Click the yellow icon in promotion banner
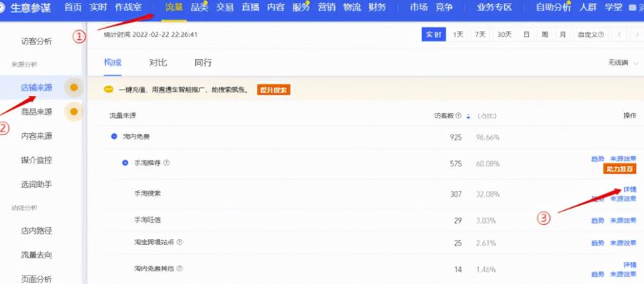 tap(108, 90)
